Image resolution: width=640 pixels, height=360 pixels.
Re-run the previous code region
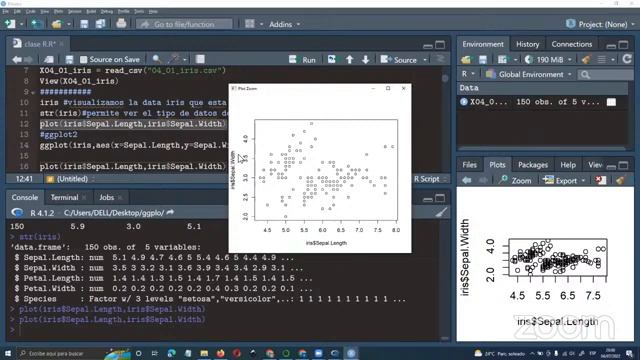tap(332, 60)
